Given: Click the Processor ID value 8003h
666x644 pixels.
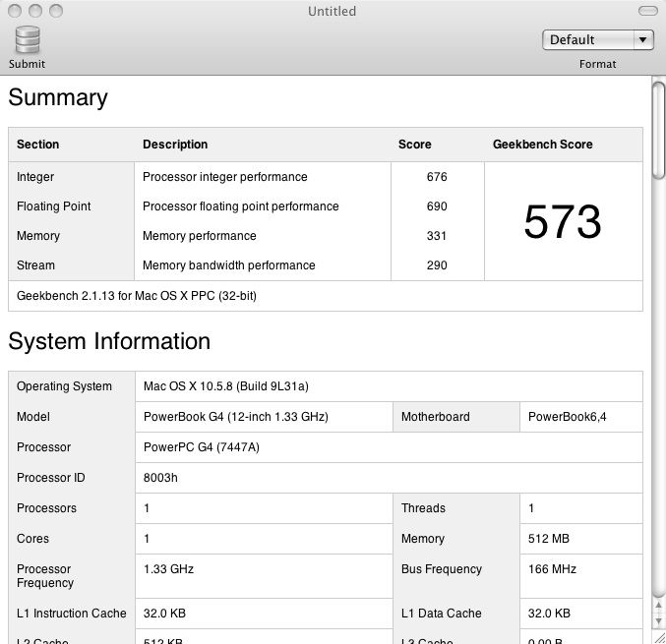Looking at the screenshot, I should coord(160,478).
